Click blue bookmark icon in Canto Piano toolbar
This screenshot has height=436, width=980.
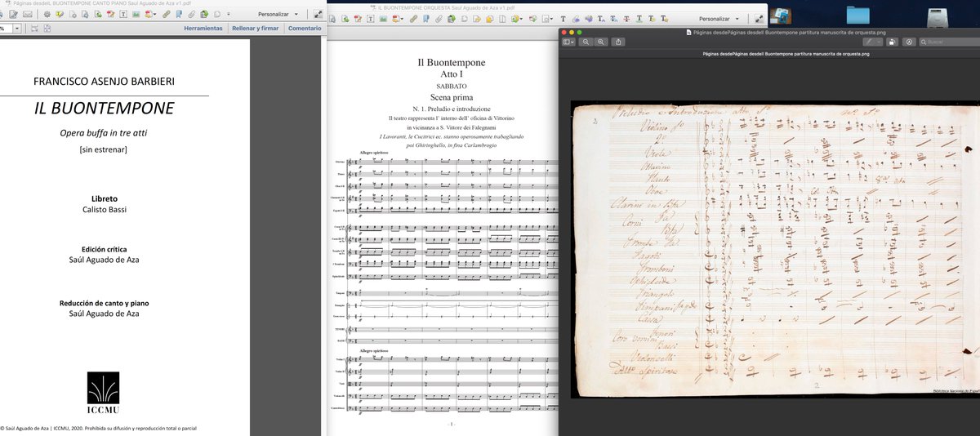click(x=179, y=14)
